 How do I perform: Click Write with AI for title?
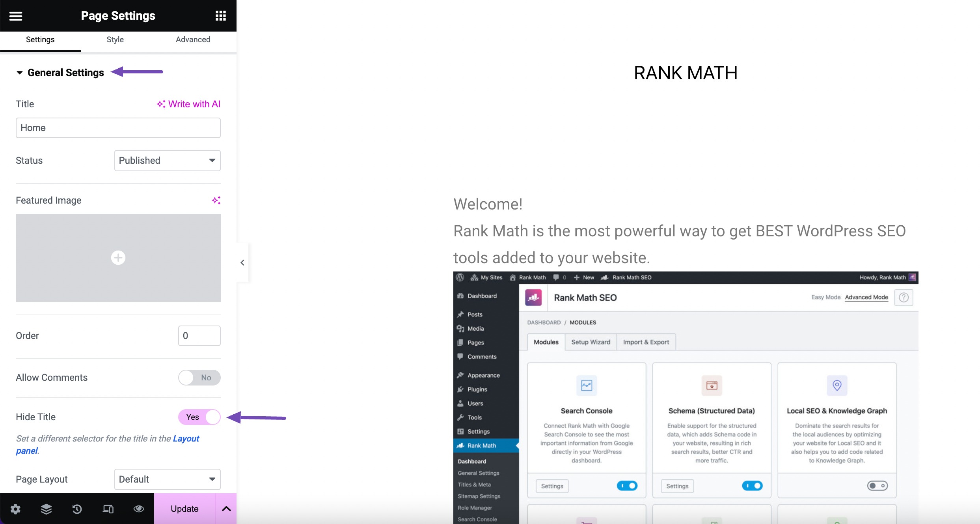click(188, 104)
